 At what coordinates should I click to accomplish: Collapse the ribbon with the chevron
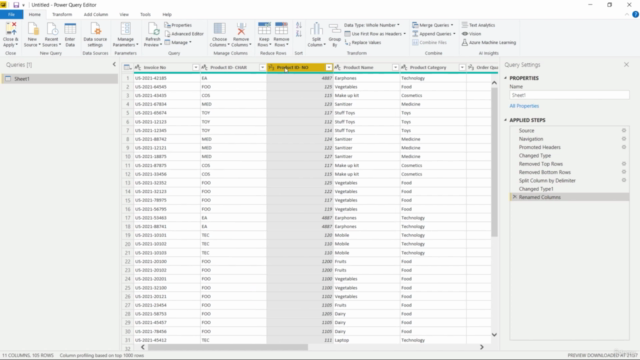click(627, 15)
